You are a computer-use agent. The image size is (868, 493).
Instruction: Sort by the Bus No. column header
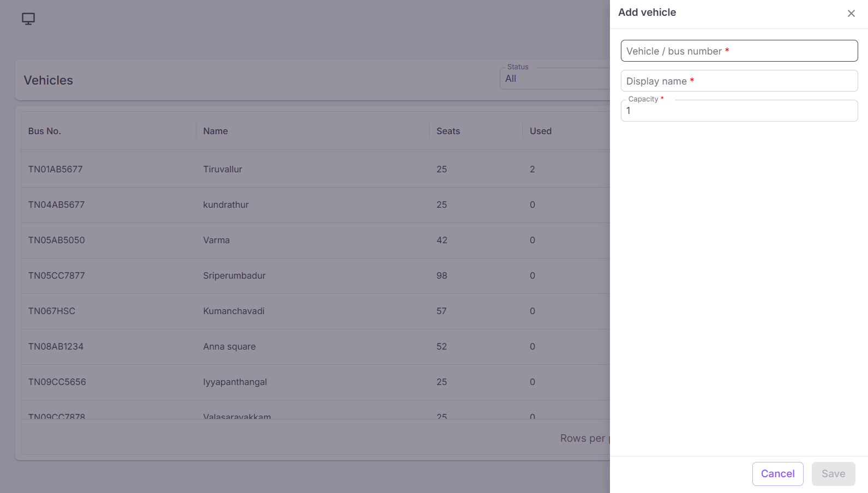45,131
